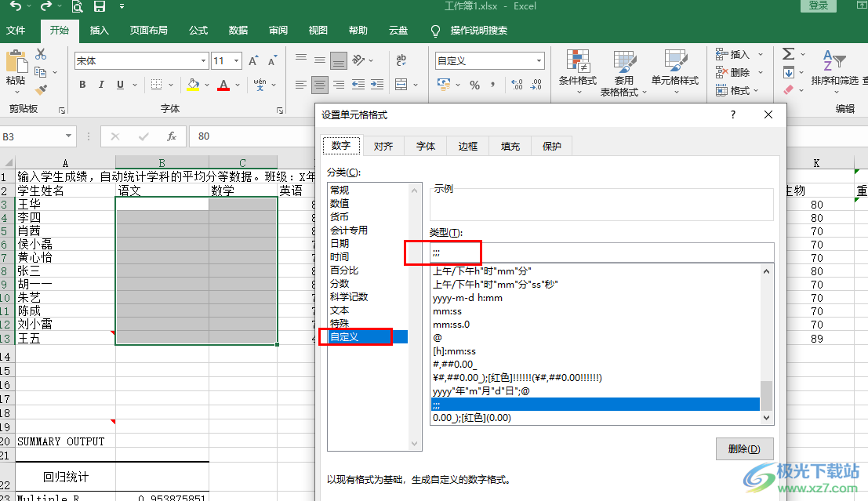Viewport: 868px width, 501px height.
Task: Click the 类型 format code input field
Action: pos(601,252)
